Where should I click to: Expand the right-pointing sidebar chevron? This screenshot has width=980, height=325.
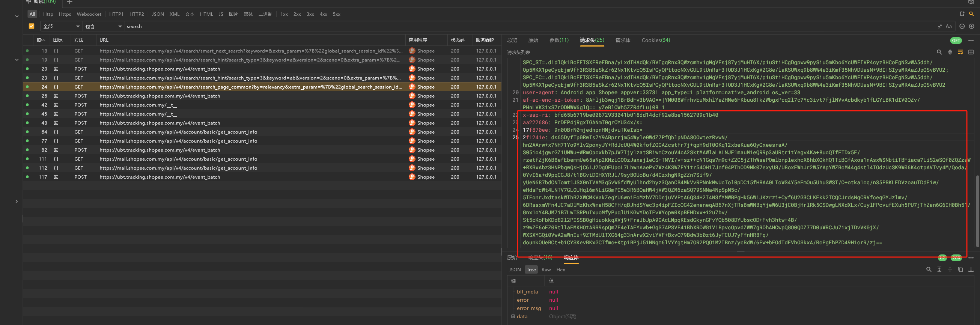click(x=17, y=201)
